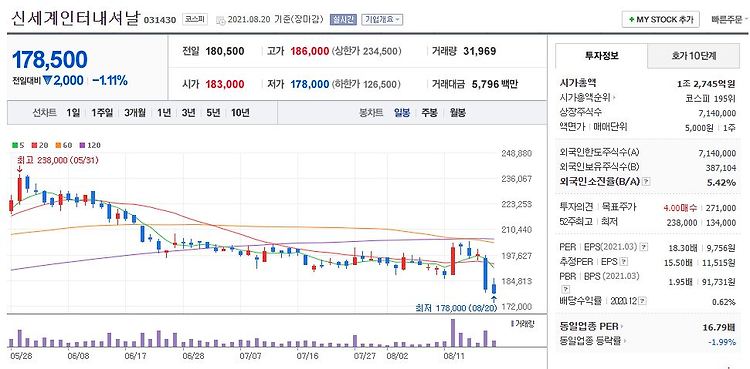Click the green plus icon in MY STOCK 추가
This screenshot has height=369, width=750.
coord(631,20)
